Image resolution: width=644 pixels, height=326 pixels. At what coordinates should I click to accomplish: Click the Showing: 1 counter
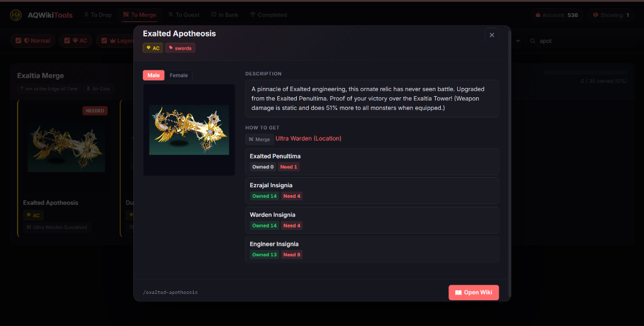[611, 15]
